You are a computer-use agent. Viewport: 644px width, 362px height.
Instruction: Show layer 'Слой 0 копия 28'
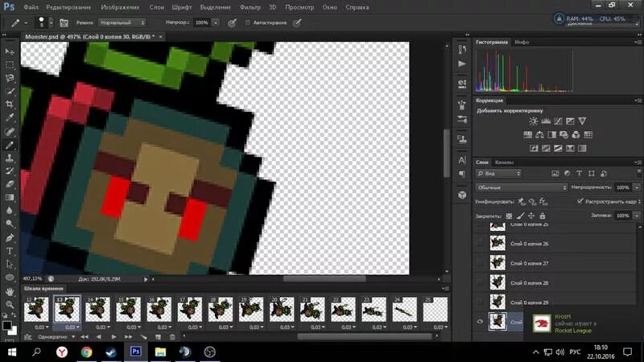tap(480, 282)
